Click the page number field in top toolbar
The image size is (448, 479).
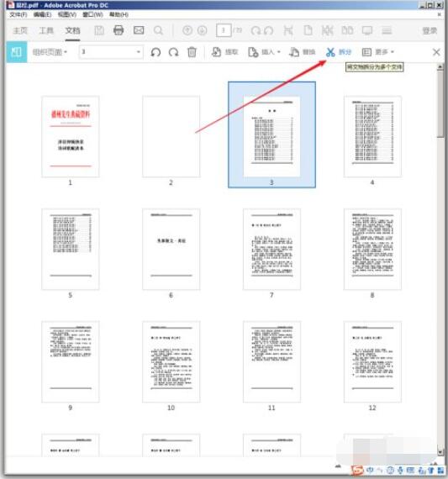tap(224, 30)
